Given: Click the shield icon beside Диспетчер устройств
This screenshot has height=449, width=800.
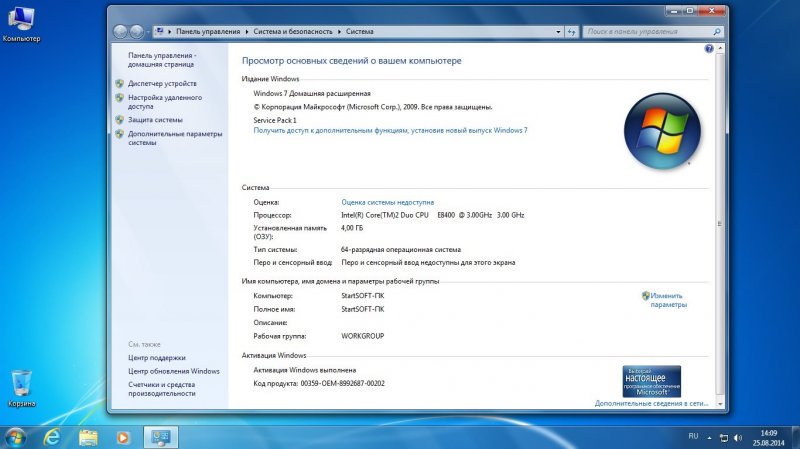Looking at the screenshot, I should [x=119, y=83].
